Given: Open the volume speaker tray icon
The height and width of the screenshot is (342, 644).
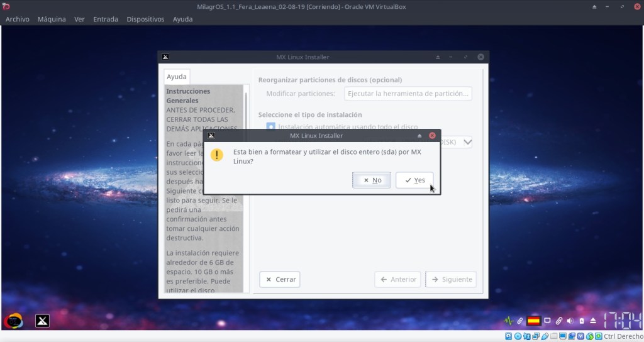Looking at the screenshot, I should click(x=570, y=321).
